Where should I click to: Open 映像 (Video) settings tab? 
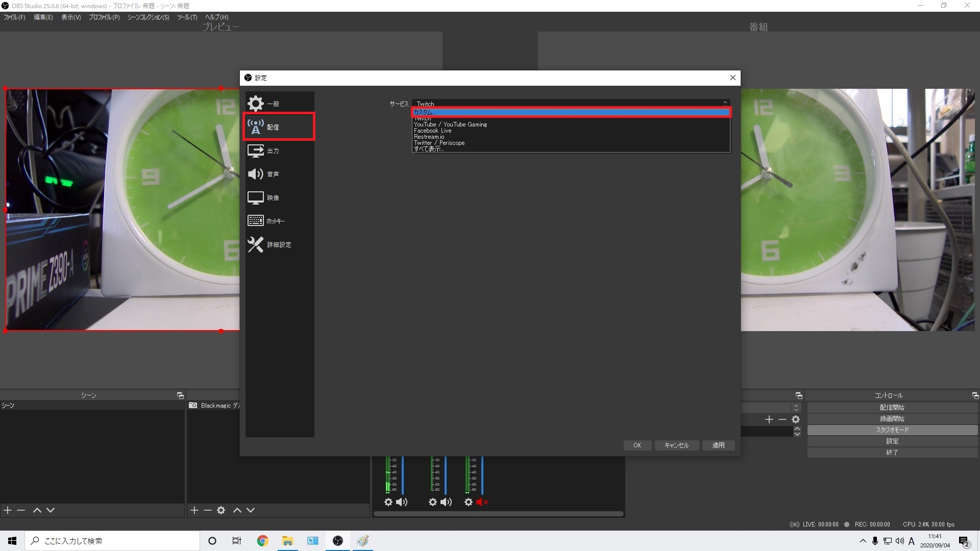pos(273,197)
